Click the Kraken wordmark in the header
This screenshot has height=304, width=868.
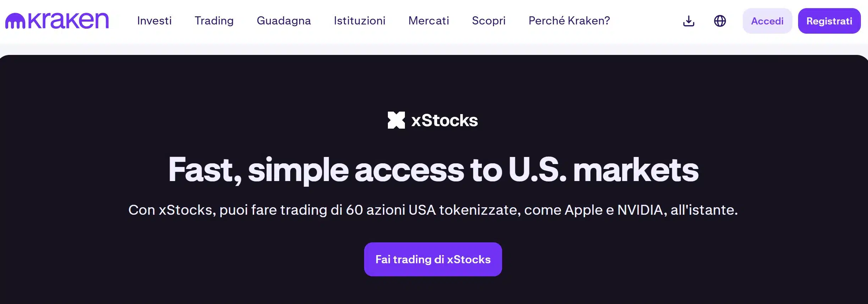69,21
